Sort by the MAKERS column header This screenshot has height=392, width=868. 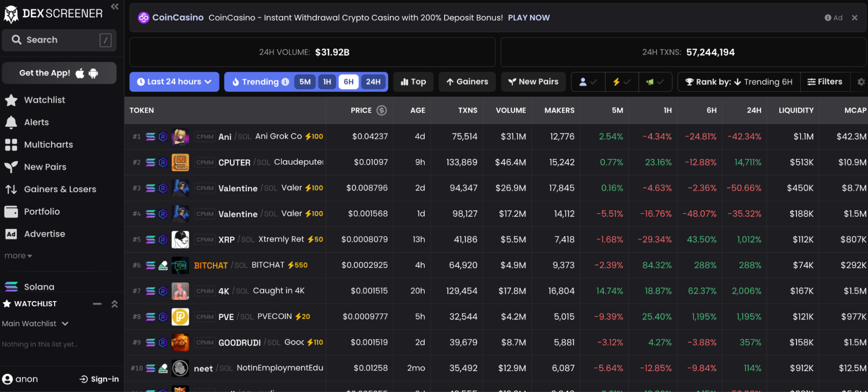(559, 110)
